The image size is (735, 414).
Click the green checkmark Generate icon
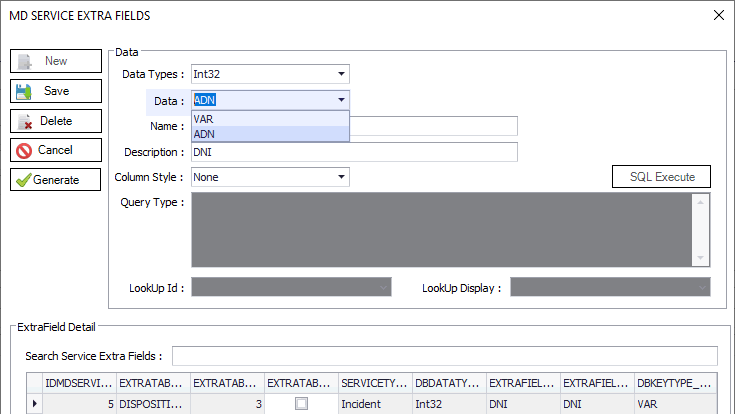tap(23, 180)
